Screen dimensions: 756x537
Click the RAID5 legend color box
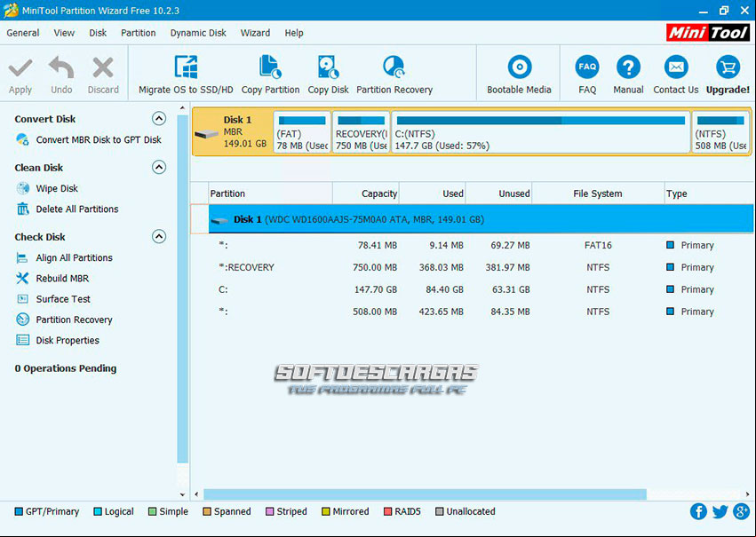coord(387,511)
